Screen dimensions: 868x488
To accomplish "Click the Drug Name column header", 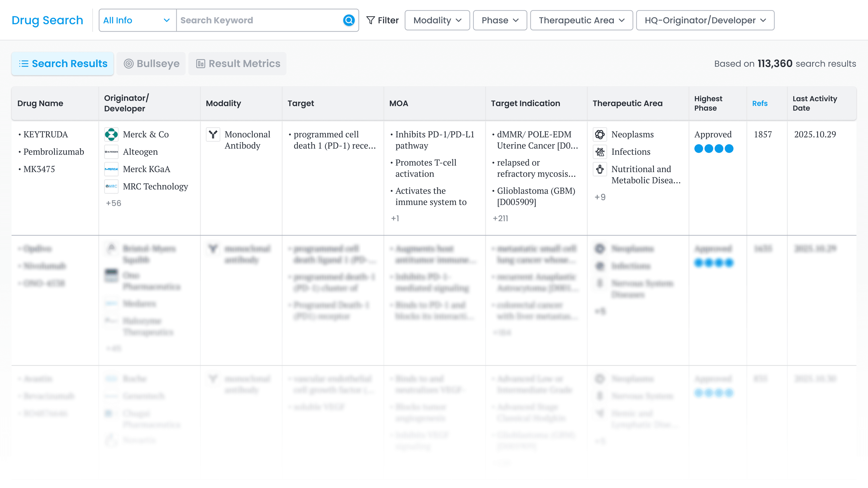I will pos(40,103).
